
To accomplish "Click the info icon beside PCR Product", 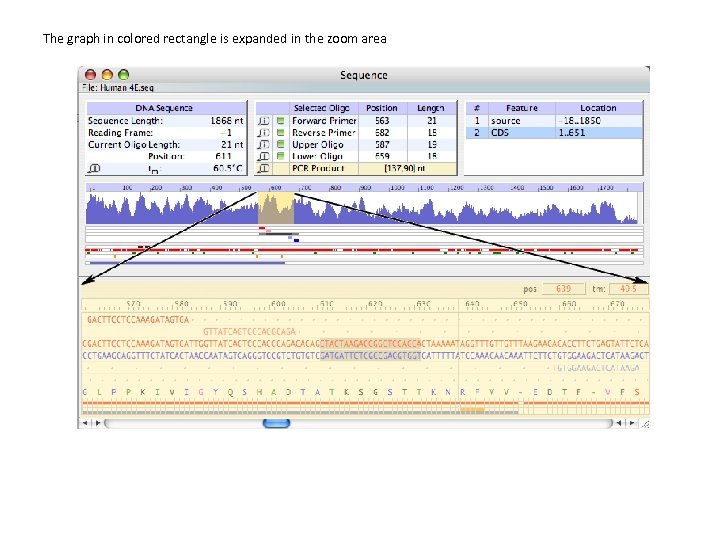I will (x=263, y=169).
